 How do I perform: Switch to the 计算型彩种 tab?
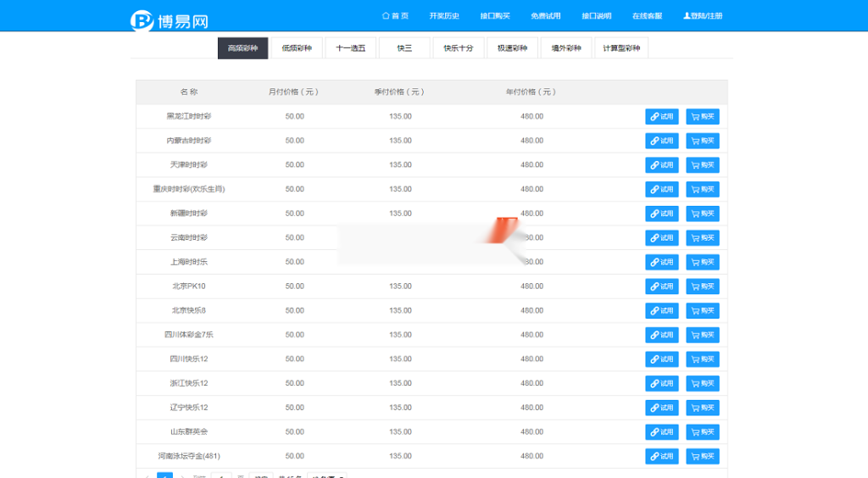(621, 48)
